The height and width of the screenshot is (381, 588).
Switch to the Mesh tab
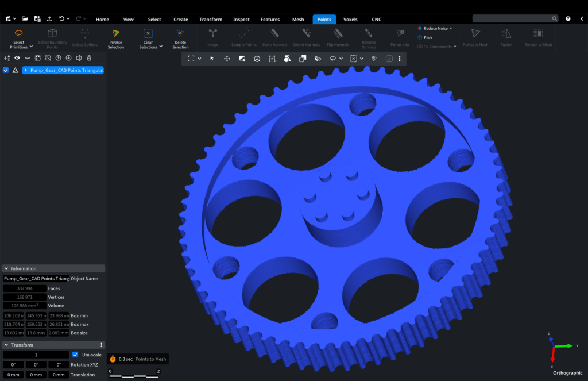(298, 20)
